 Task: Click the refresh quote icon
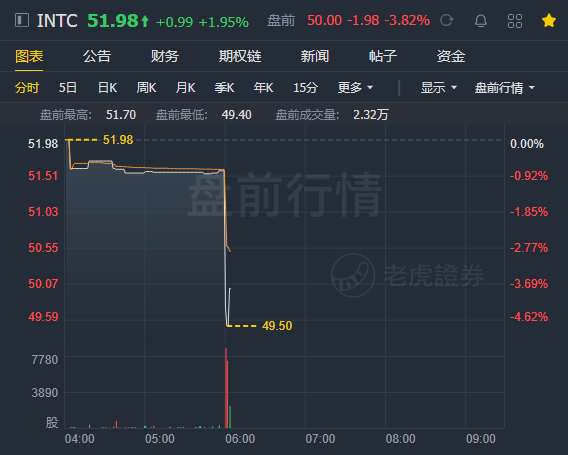coord(446,20)
